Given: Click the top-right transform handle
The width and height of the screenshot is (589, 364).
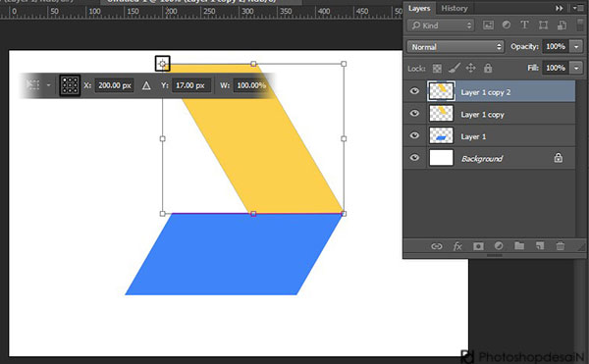Looking at the screenshot, I should 344,64.
